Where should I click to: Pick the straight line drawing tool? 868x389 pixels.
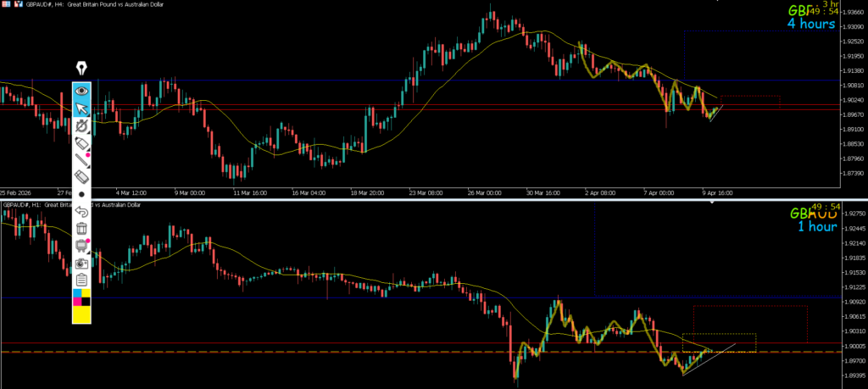(82, 160)
